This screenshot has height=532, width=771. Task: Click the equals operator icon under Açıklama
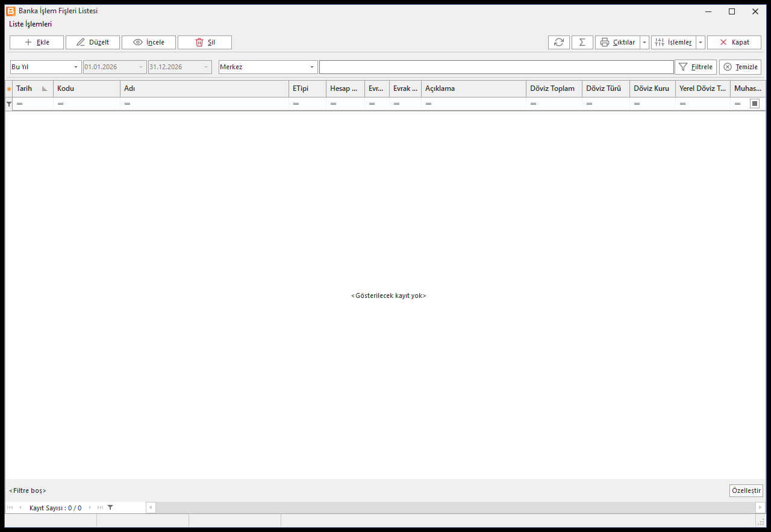(428, 104)
